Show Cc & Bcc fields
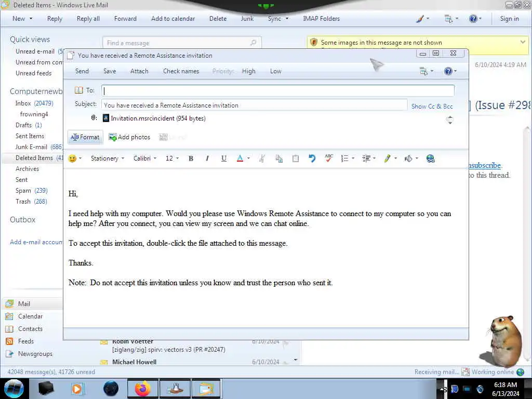The image size is (532, 399). (432, 106)
